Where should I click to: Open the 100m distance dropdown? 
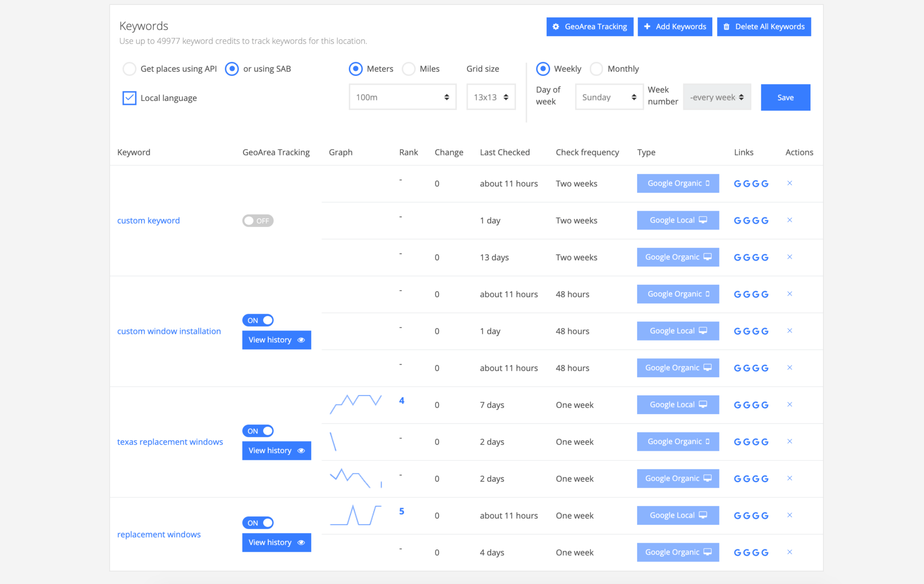[402, 97]
